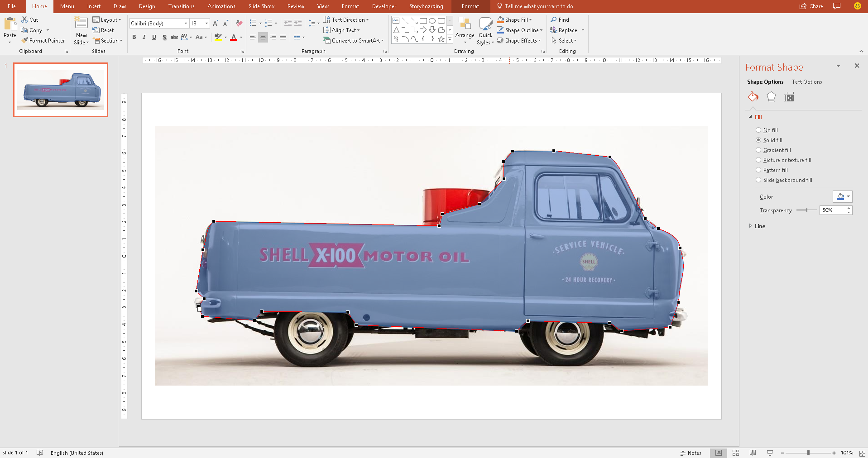Clear all formatting with the eraser icon
868x458 pixels.
coord(239,23)
